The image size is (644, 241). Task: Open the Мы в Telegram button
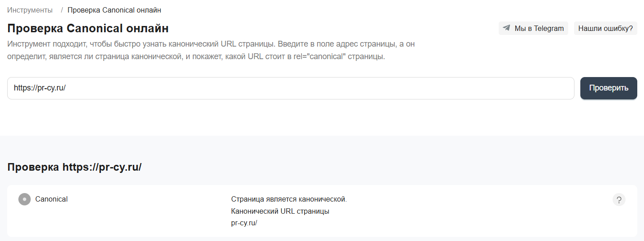click(x=533, y=28)
